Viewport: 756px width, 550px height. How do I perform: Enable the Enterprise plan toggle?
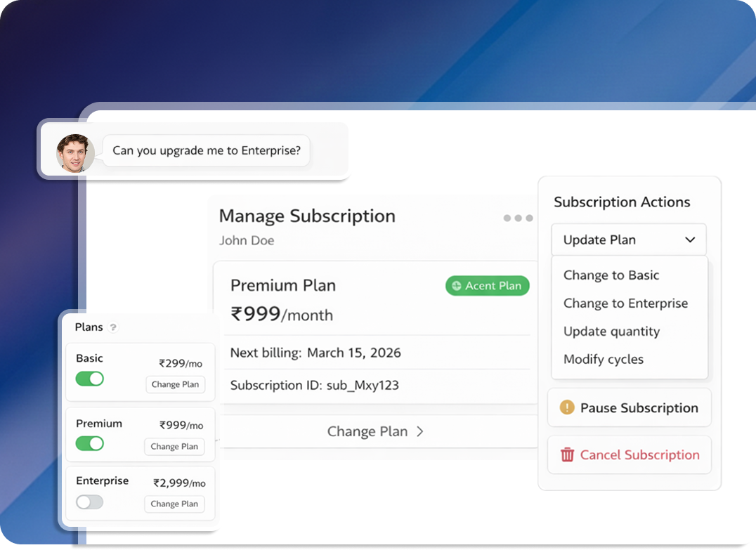pos(89,503)
